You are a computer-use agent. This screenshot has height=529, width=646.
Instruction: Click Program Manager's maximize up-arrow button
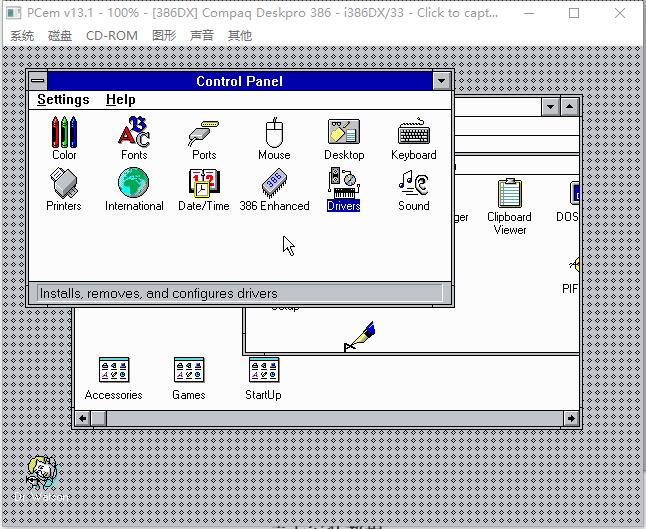[x=570, y=107]
